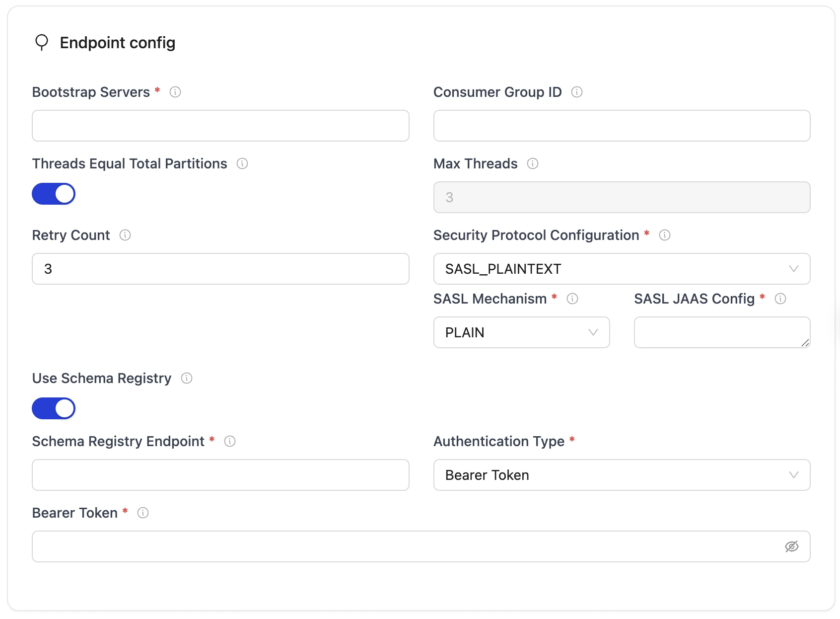This screenshot has height=619, width=840.
Task: Click the Endpoint config magnifier icon
Action: tap(42, 43)
